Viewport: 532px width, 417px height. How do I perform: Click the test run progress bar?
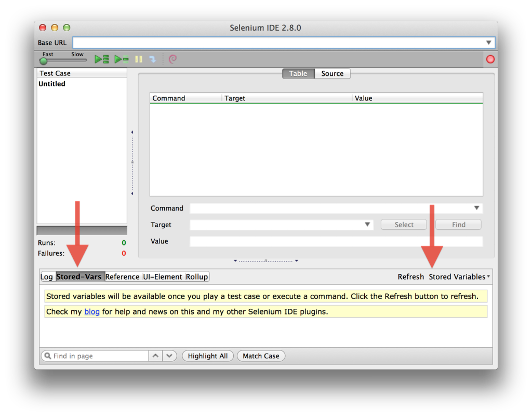click(x=82, y=230)
